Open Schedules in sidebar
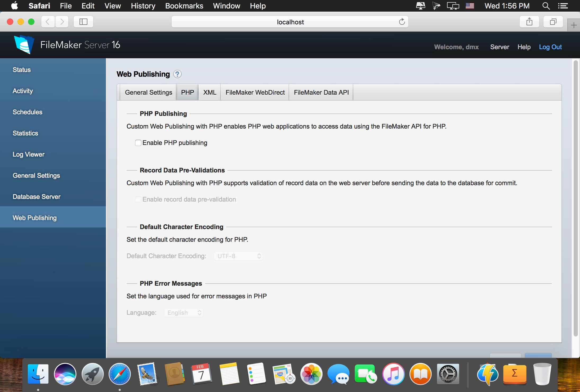This screenshot has height=392, width=580. 53,112
